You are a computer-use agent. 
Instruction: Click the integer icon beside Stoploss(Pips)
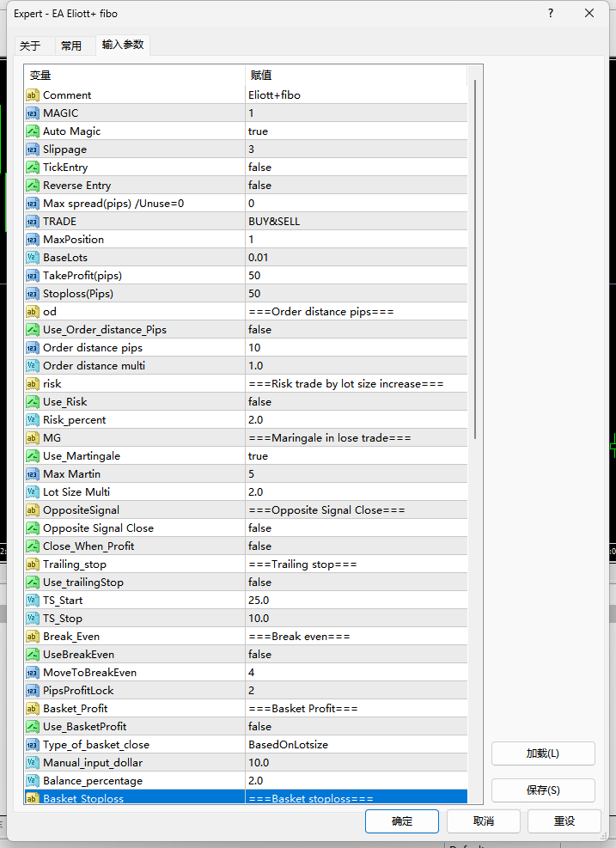(x=33, y=294)
